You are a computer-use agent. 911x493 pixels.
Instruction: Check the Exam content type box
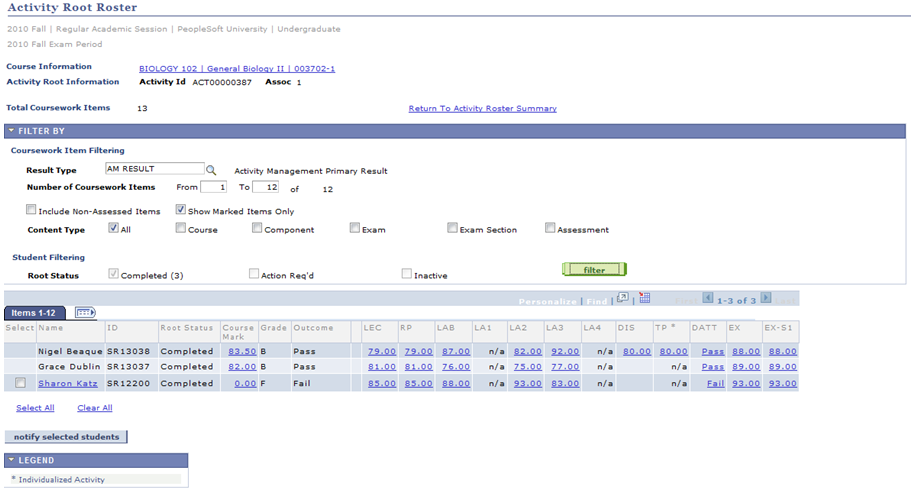(354, 228)
